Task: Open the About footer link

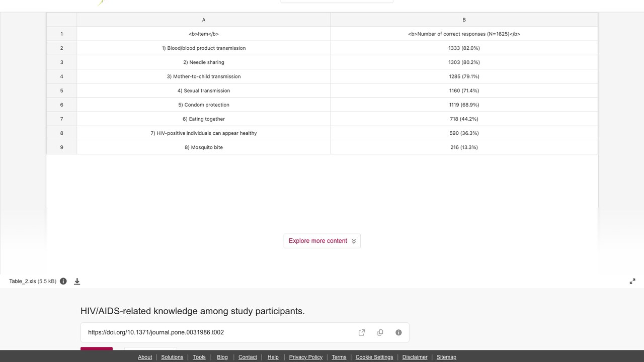Action: (x=145, y=357)
